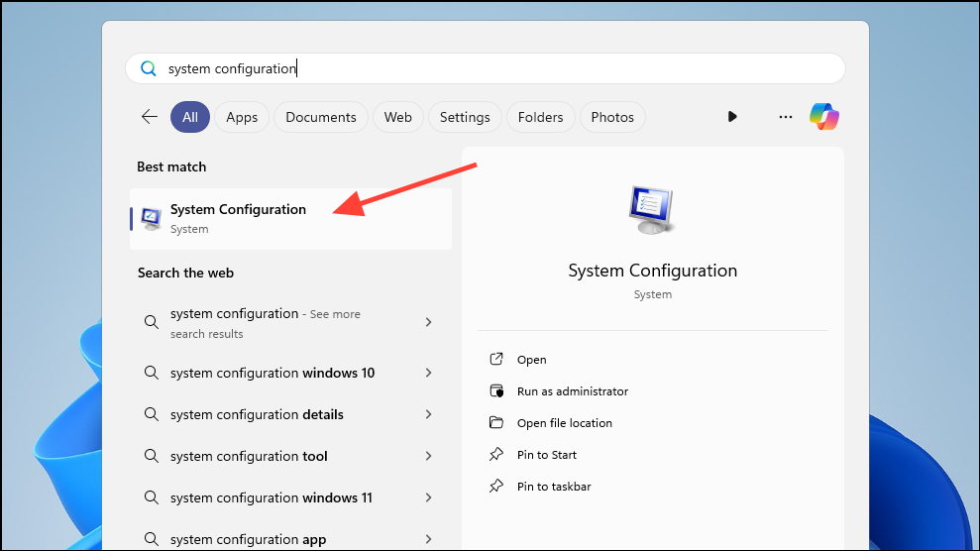Switch to the Folders filter tab
980x551 pixels.
541,117
